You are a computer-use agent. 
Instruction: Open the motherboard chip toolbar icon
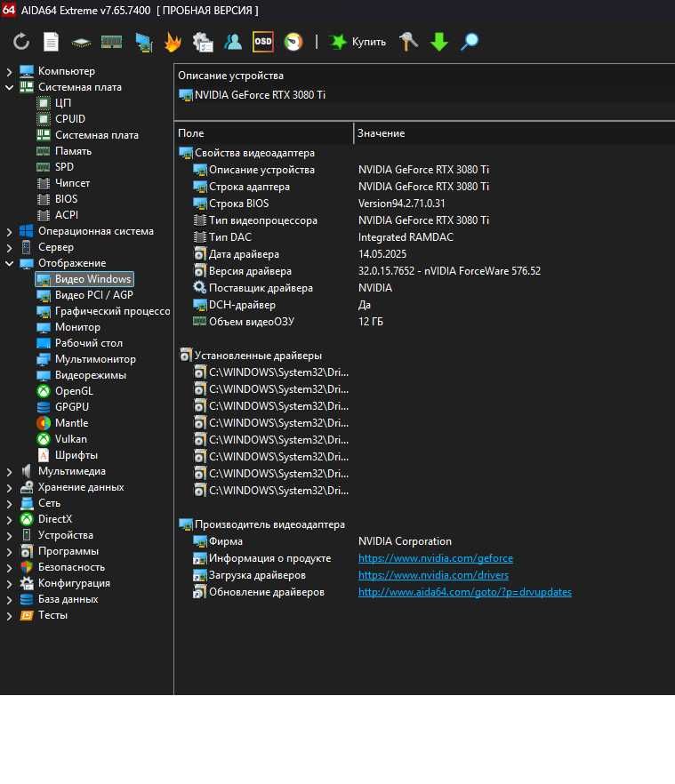pos(81,43)
